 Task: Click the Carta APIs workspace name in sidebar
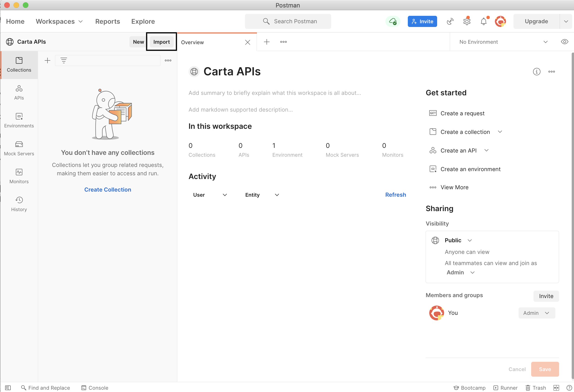(x=31, y=42)
